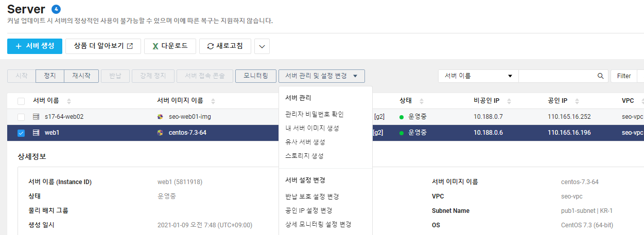Click the magnifier search icon

click(600, 76)
